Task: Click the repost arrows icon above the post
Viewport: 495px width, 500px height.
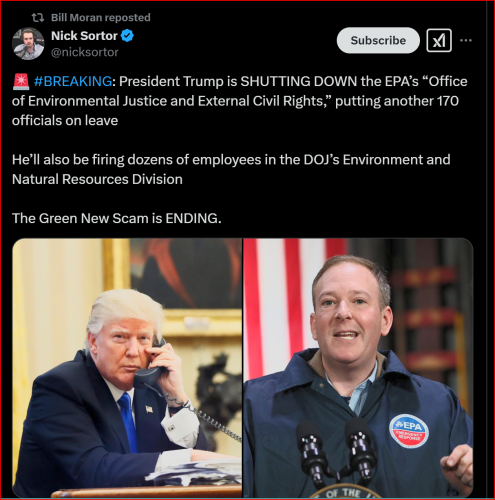Action: (38, 18)
